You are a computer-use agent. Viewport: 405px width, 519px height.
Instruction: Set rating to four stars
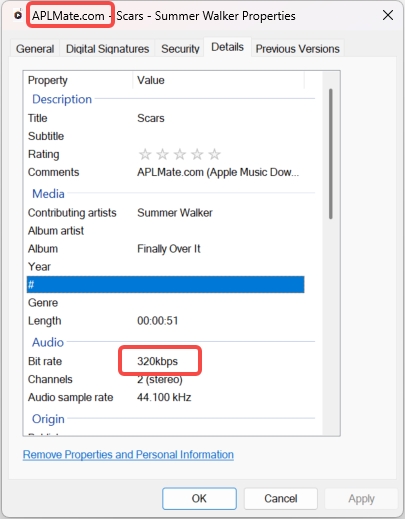coord(197,154)
